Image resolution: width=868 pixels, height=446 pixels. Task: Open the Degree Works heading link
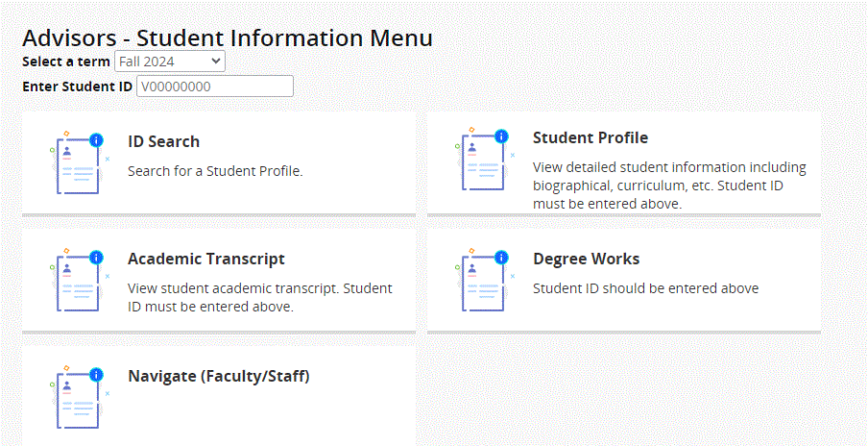pyautogui.click(x=587, y=259)
